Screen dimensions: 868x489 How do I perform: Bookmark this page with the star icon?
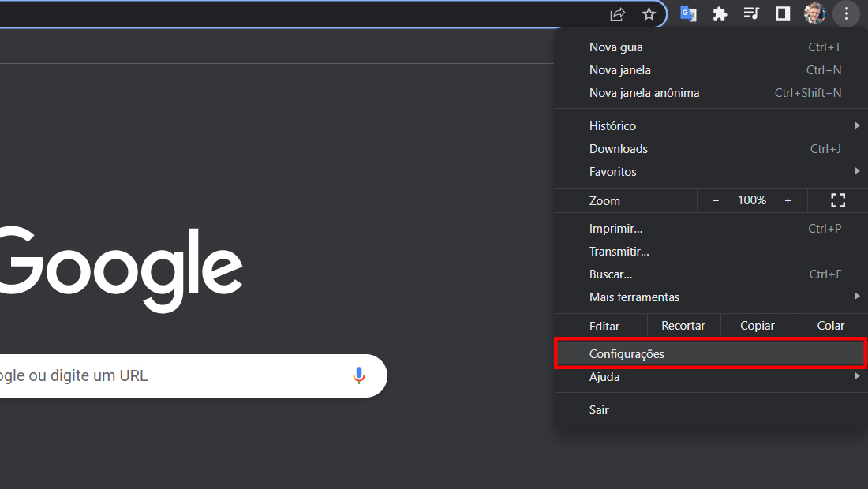(x=649, y=14)
